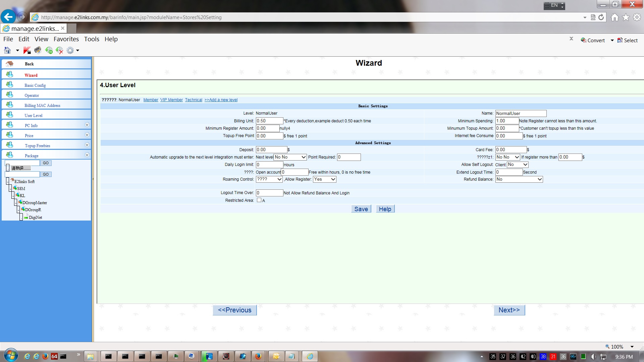Open the Tools menu
The width and height of the screenshot is (644, 362).
pyautogui.click(x=92, y=39)
